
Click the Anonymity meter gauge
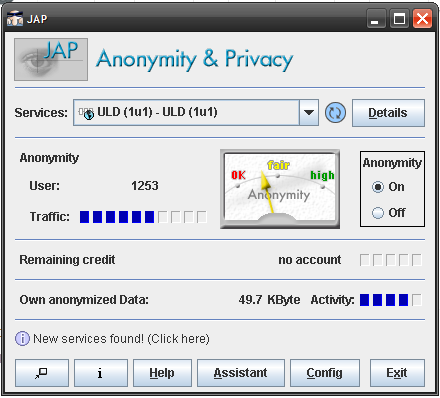[x=280, y=189]
